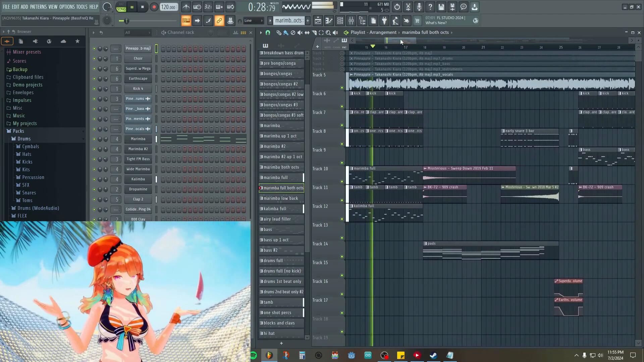Select the Paint brush tool in playlist
Screen dimensions: 644x362
click(286, 33)
